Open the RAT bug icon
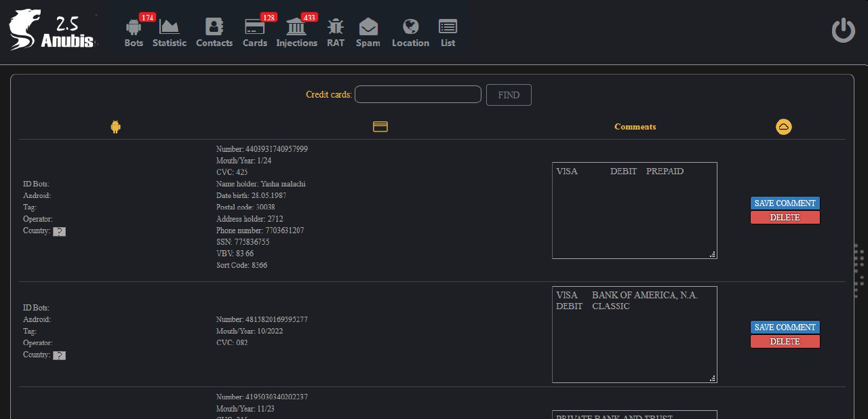The image size is (868, 419). (x=336, y=27)
